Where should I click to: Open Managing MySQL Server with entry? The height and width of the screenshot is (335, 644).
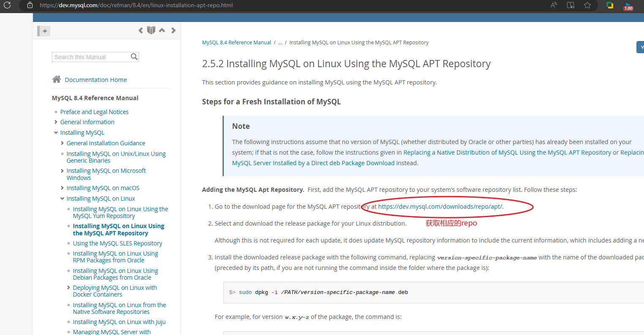click(111, 332)
